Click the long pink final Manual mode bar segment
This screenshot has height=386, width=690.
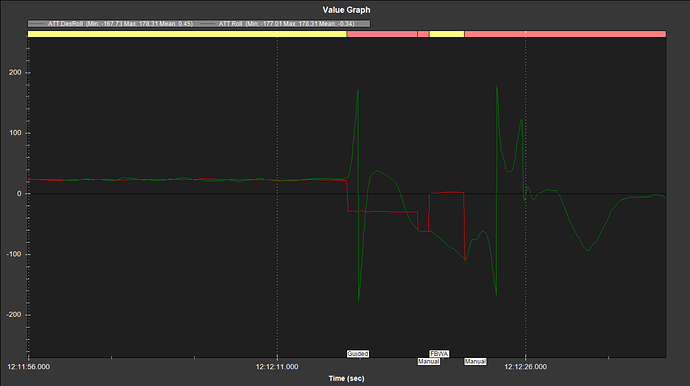coord(565,34)
